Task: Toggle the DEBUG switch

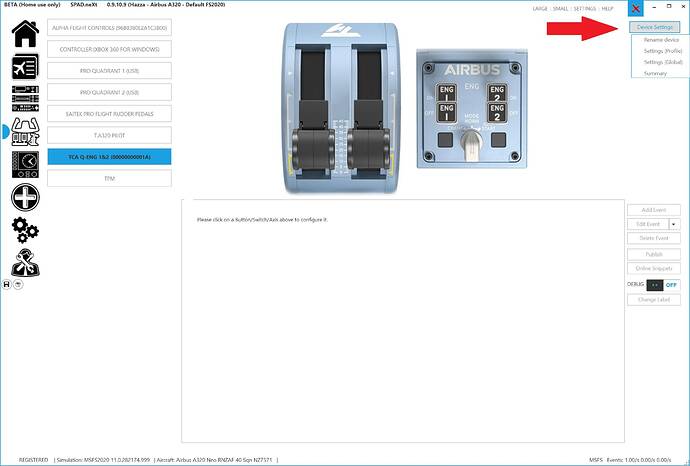Action: click(663, 285)
